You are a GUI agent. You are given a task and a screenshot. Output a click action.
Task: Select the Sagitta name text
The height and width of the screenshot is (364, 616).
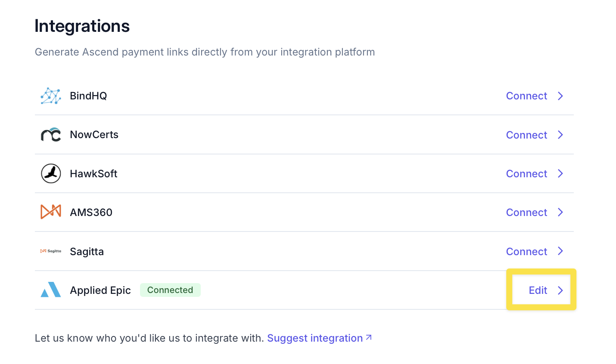point(87,251)
